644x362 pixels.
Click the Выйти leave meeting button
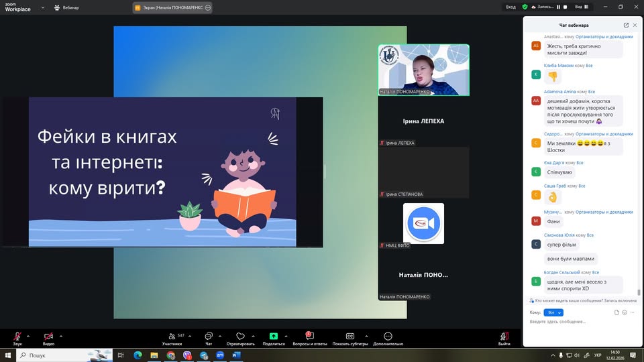[504, 337]
